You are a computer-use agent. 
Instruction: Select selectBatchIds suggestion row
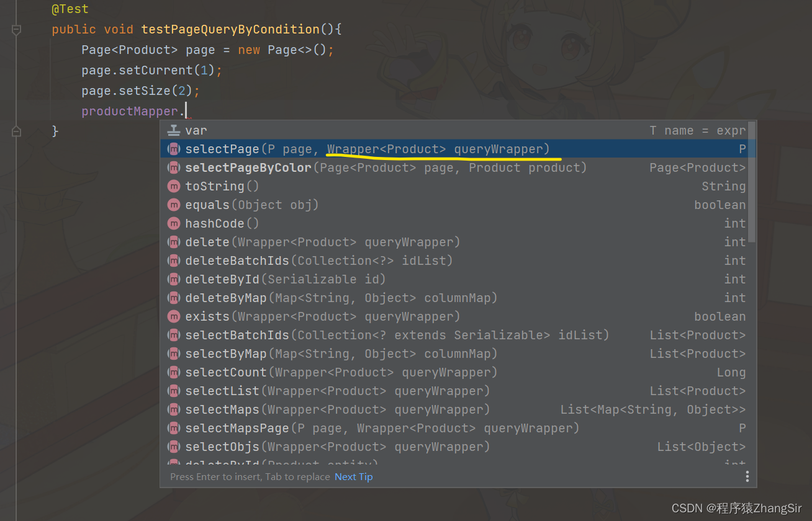click(454, 335)
